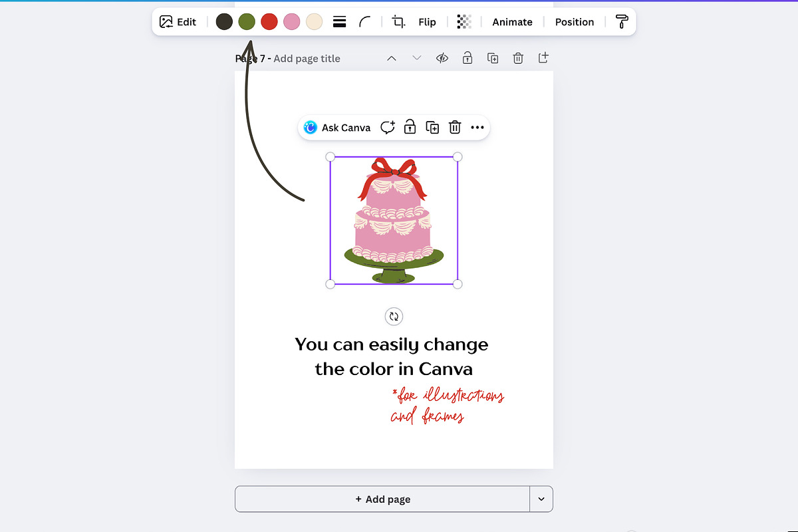798x532 pixels.
Task: Select the cream color swatch
Action: tap(315, 22)
